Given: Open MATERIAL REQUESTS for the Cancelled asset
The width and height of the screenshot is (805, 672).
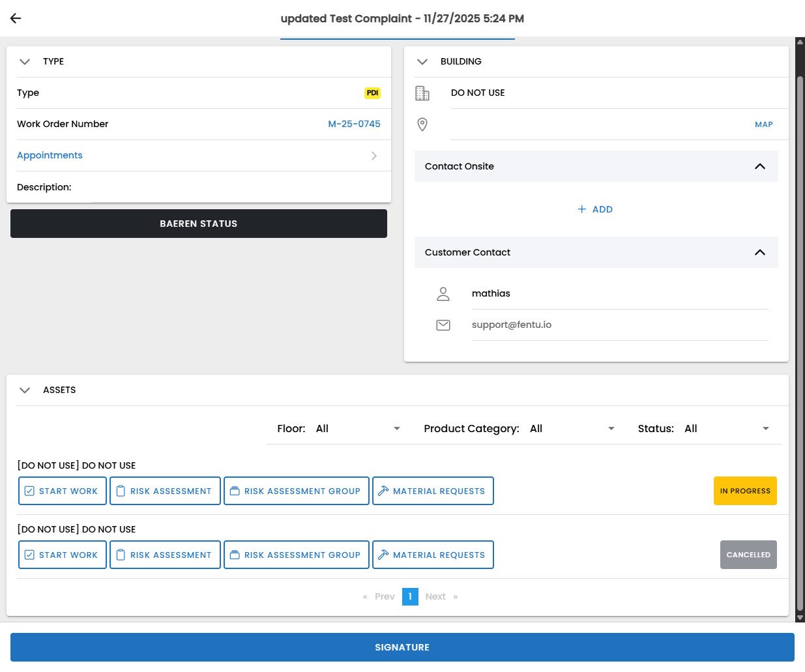Looking at the screenshot, I should (433, 555).
